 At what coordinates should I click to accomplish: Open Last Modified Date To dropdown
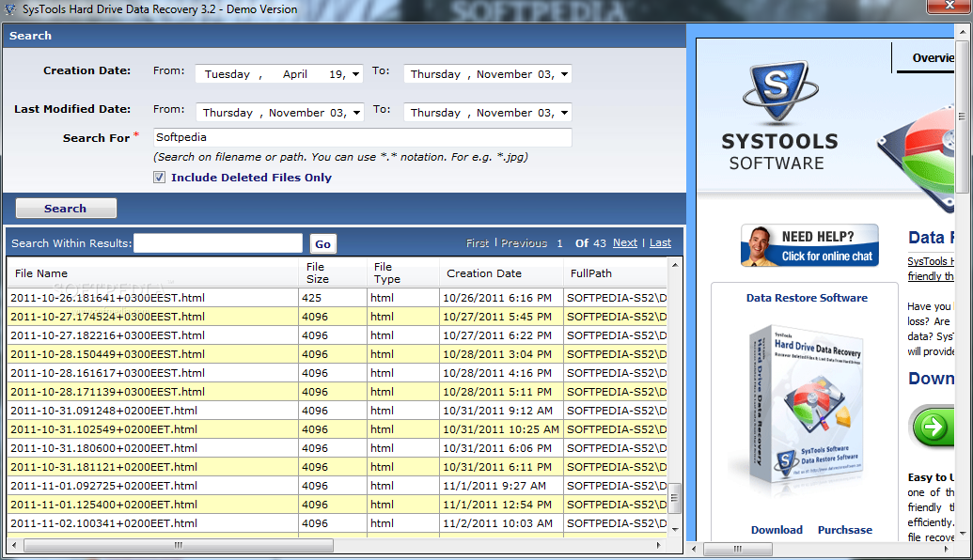564,113
